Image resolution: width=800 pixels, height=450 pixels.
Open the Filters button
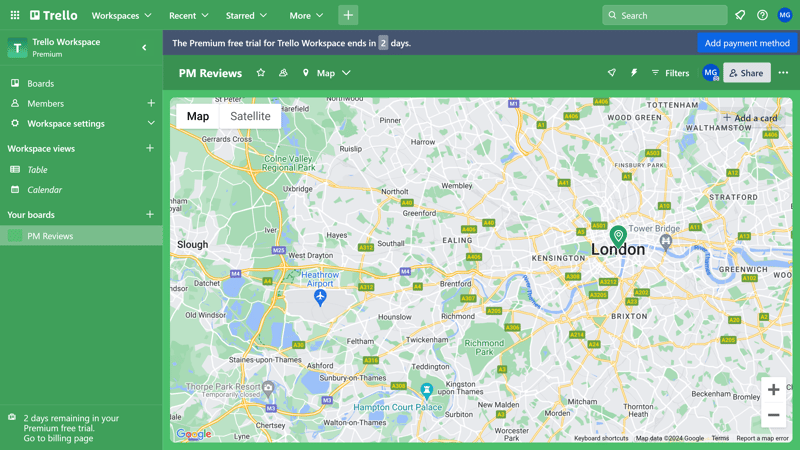click(x=670, y=73)
